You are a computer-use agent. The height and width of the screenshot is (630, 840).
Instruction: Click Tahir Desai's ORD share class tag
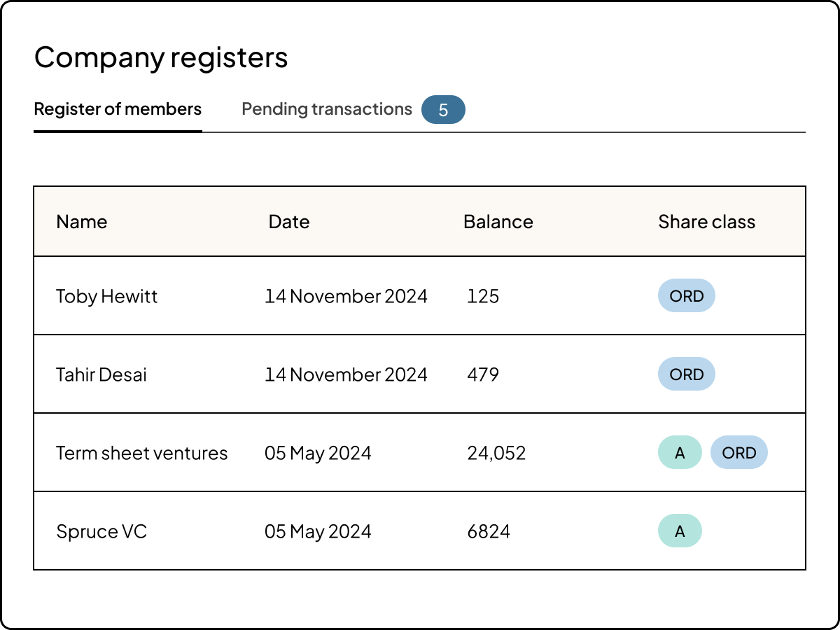coord(686,374)
